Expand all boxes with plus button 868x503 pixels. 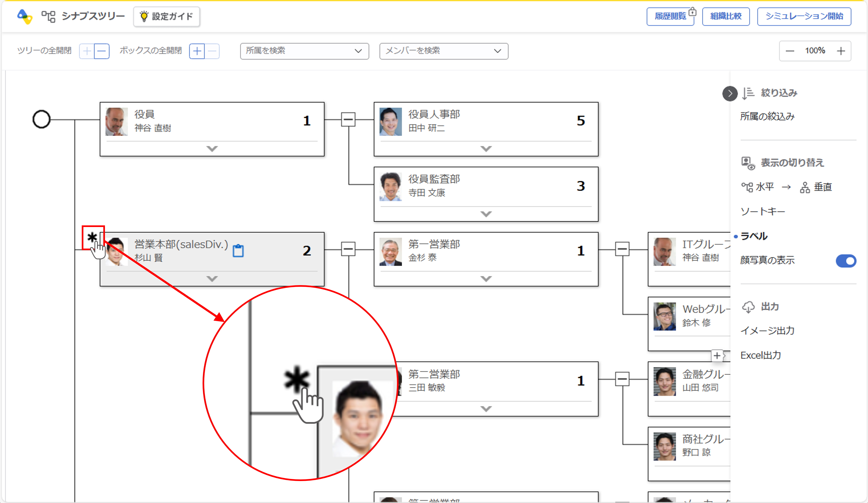pyautogui.click(x=197, y=51)
